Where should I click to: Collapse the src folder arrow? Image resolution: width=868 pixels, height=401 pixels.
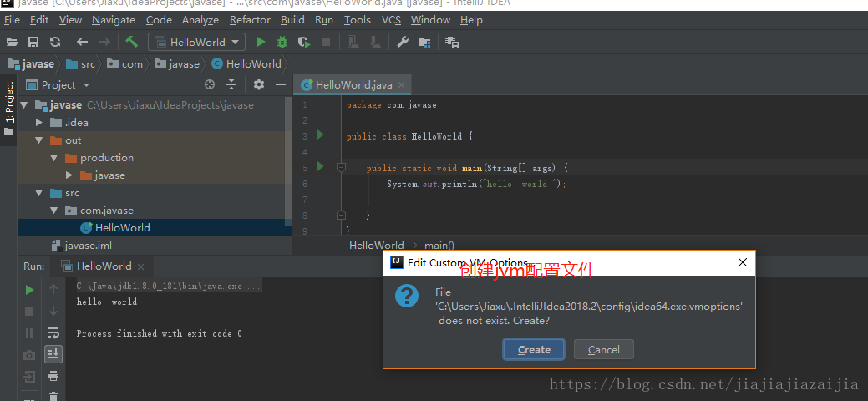click(x=38, y=193)
